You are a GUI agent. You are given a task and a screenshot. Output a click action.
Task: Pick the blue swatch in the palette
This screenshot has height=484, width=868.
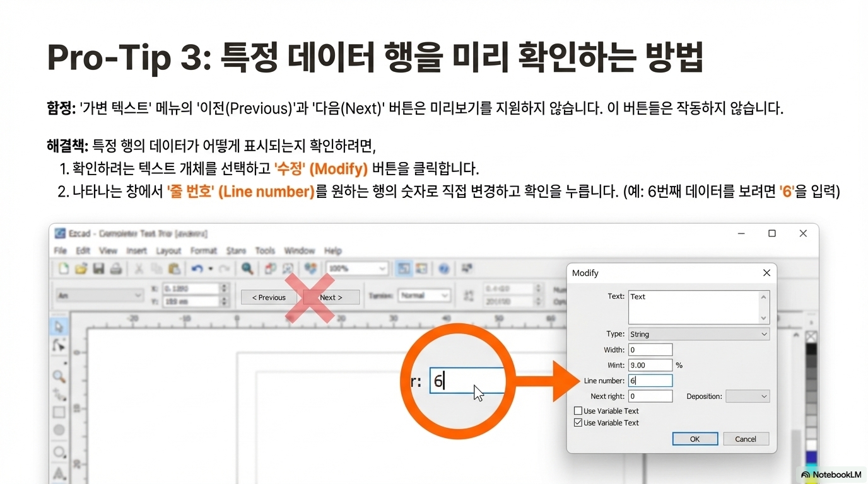(x=811, y=457)
